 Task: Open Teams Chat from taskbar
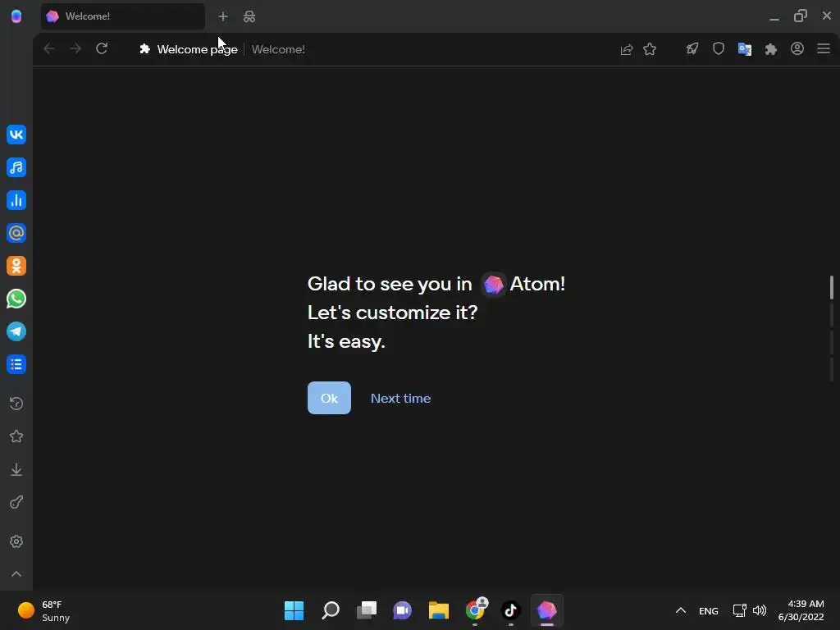[402, 610]
